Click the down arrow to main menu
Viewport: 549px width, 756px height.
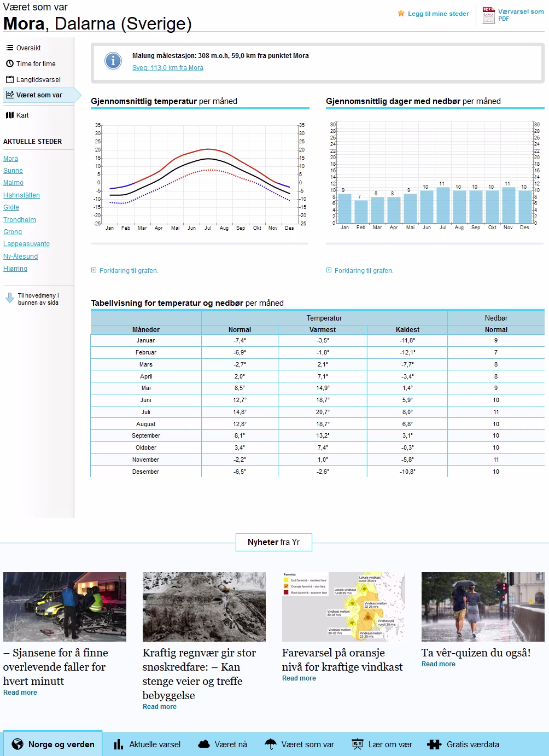(9, 298)
